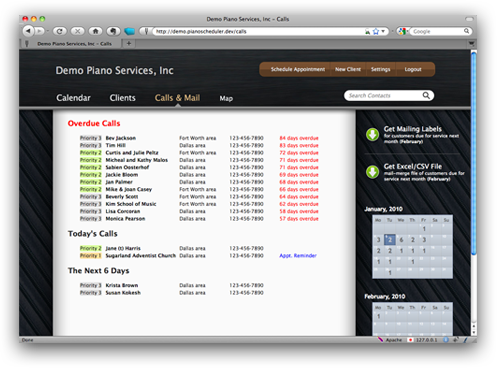Switch to the Clients tab
The height and width of the screenshot is (368, 497).
click(123, 98)
